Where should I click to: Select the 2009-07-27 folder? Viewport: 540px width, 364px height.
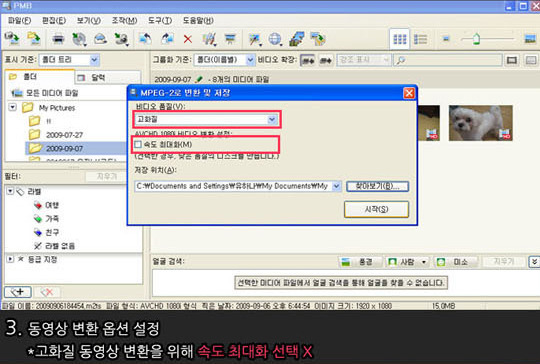[x=64, y=135]
